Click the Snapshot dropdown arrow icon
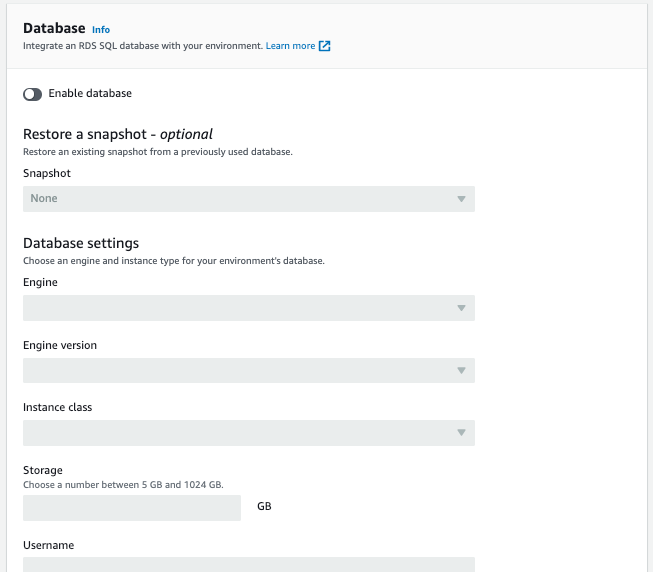653x572 pixels. 461,199
